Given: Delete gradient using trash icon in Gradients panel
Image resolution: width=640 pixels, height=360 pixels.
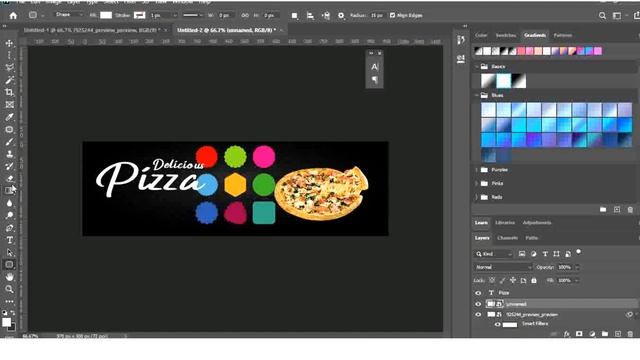Looking at the screenshot, I should click(x=630, y=209).
